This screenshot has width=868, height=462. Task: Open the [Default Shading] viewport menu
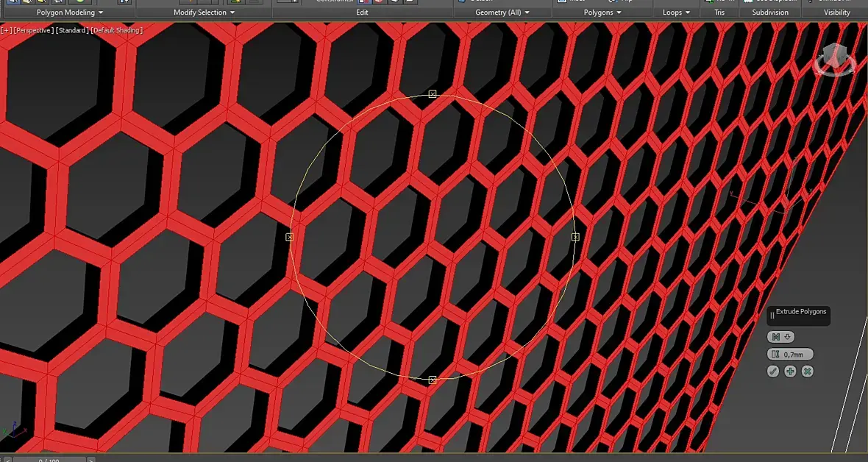click(117, 30)
